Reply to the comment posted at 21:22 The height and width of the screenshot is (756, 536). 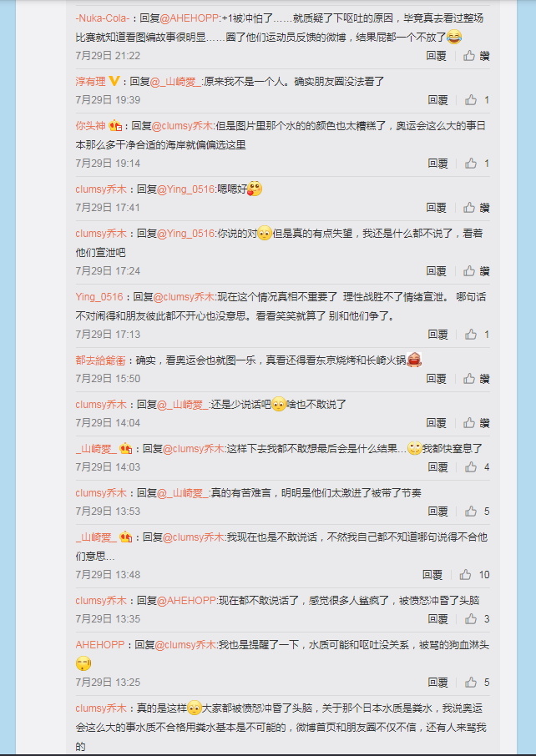point(436,56)
